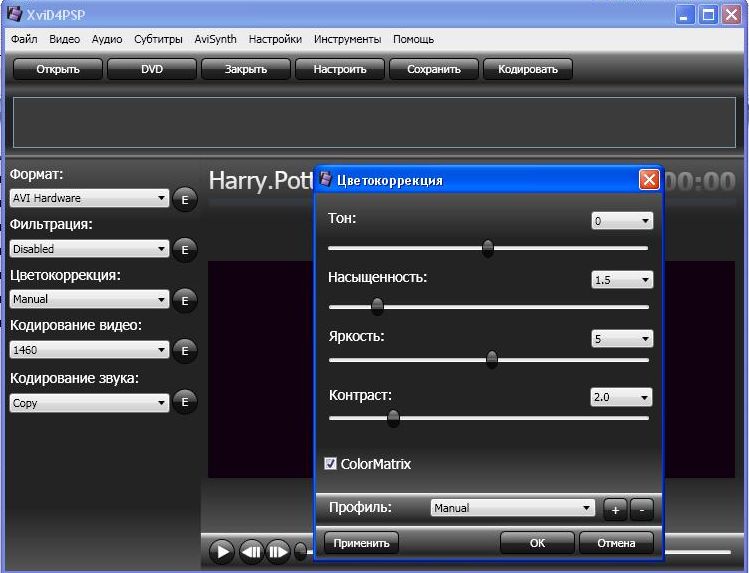Screen dimensions: 749x573
Task: Open the Яркость value dropdown showing 5
Action: pos(622,339)
